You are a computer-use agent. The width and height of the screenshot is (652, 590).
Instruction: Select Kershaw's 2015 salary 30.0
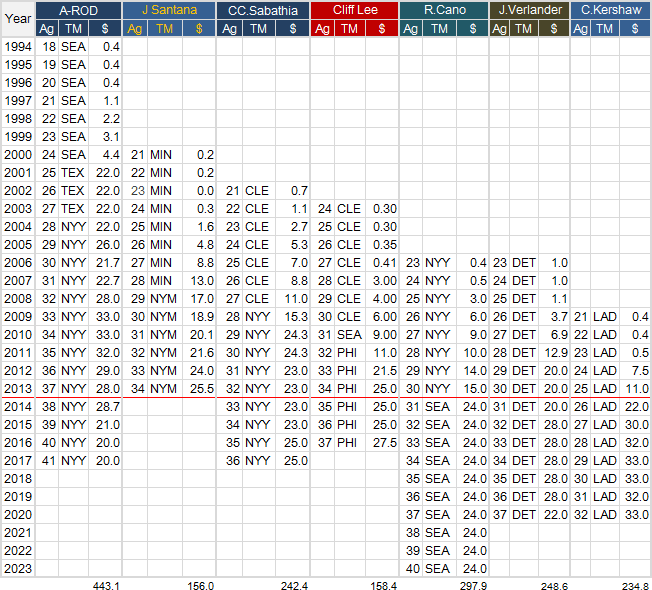click(635, 425)
